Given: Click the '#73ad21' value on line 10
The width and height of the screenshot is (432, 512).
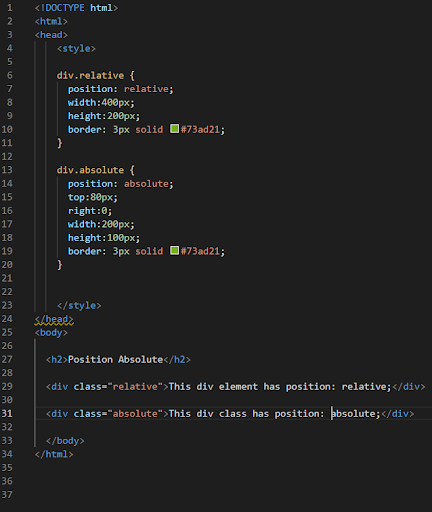Looking at the screenshot, I should coord(200,129).
